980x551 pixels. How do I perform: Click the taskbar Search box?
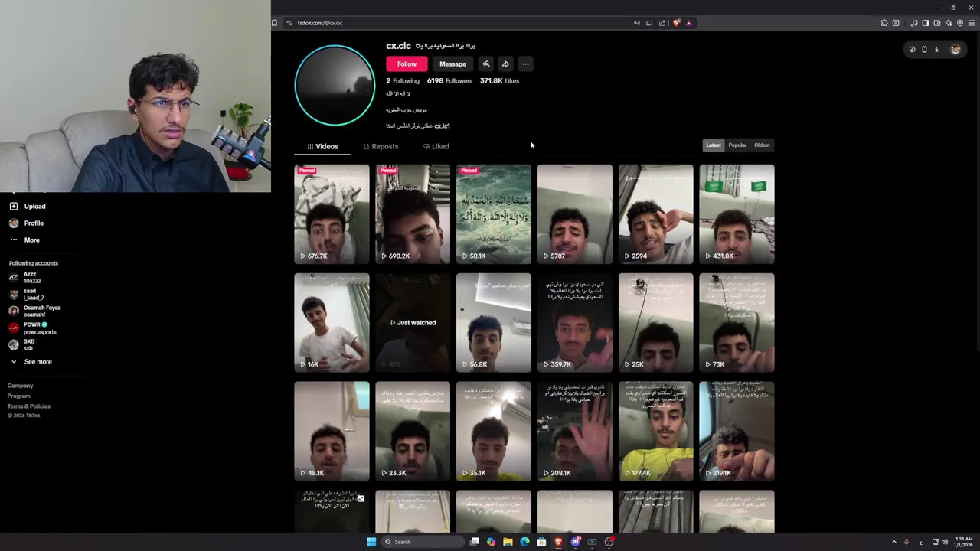(x=423, y=542)
